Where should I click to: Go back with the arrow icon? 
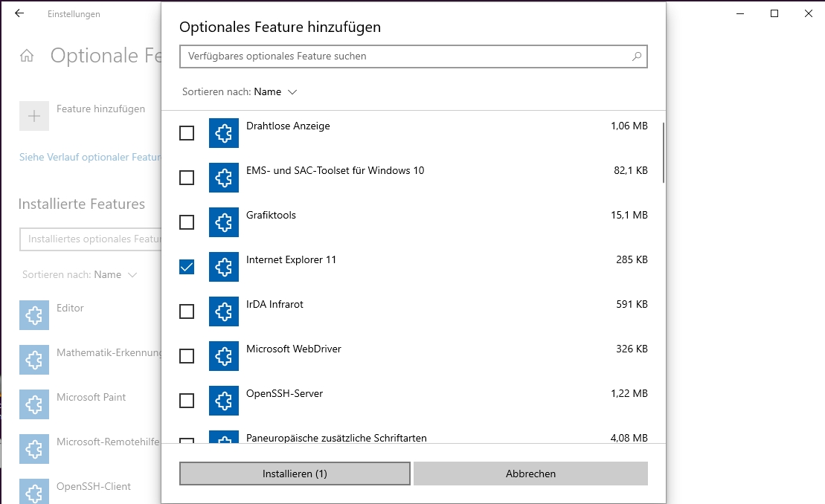[x=19, y=13]
